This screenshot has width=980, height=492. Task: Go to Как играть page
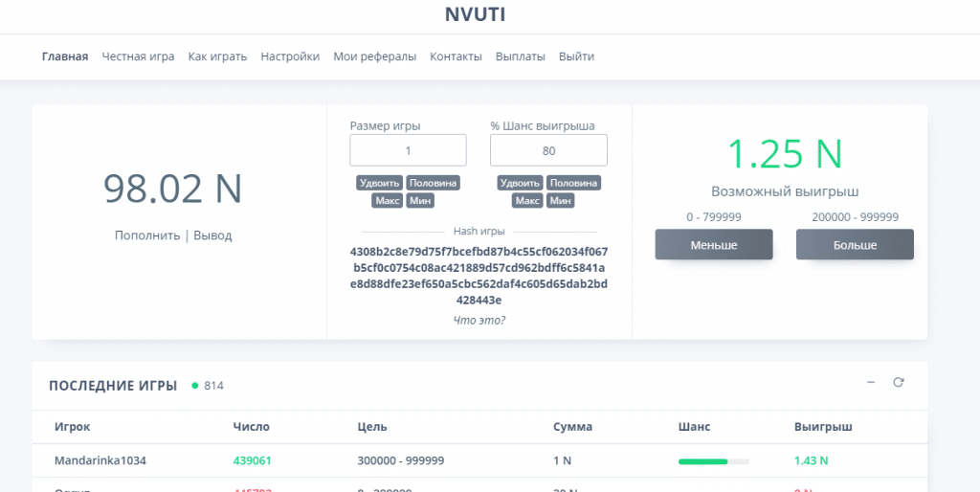217,56
